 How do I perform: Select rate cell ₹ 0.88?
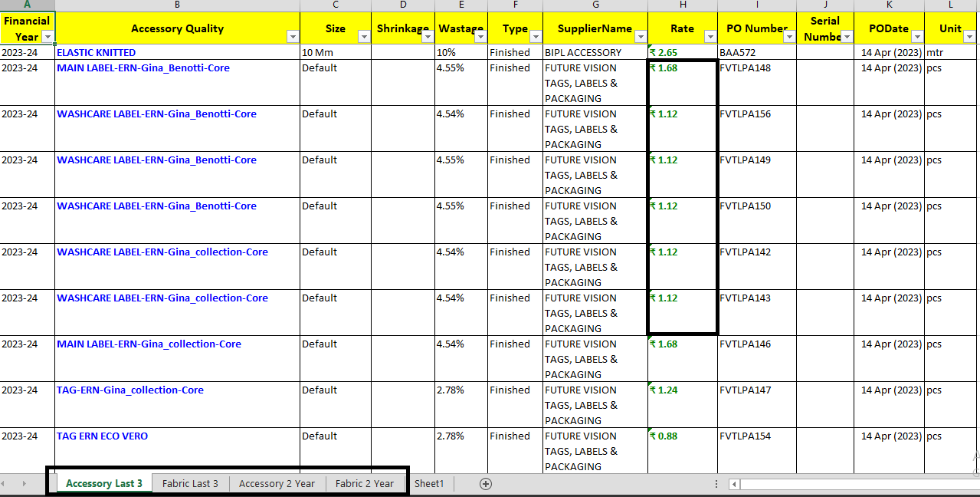point(683,451)
